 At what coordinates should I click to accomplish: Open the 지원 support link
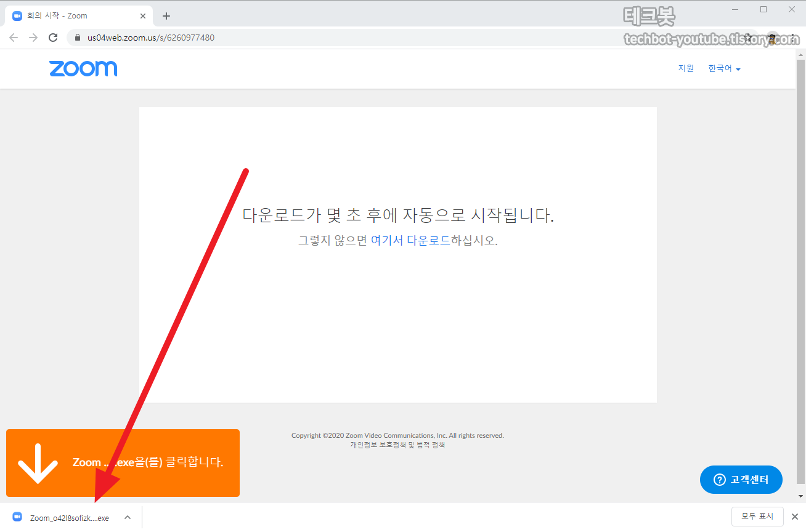[x=686, y=68]
